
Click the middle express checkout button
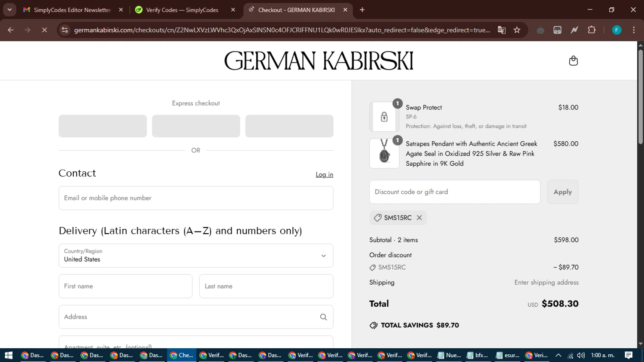pyautogui.click(x=196, y=126)
